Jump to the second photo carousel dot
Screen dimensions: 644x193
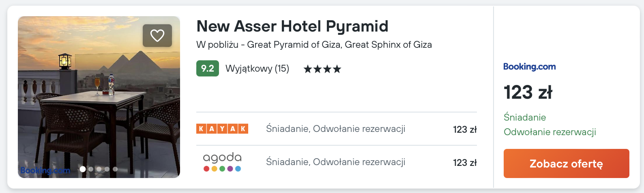[91, 169]
